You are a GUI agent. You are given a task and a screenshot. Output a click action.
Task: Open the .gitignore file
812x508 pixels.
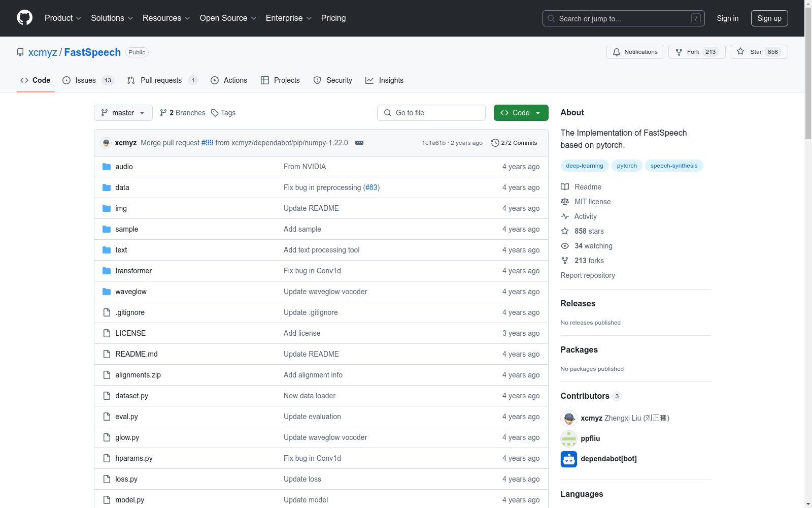coord(130,312)
